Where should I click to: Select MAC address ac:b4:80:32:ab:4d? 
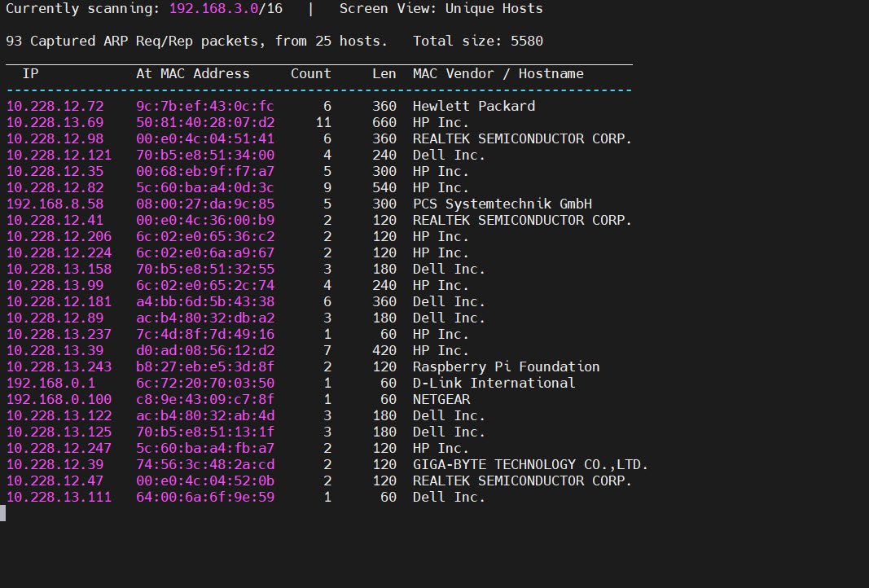point(205,415)
